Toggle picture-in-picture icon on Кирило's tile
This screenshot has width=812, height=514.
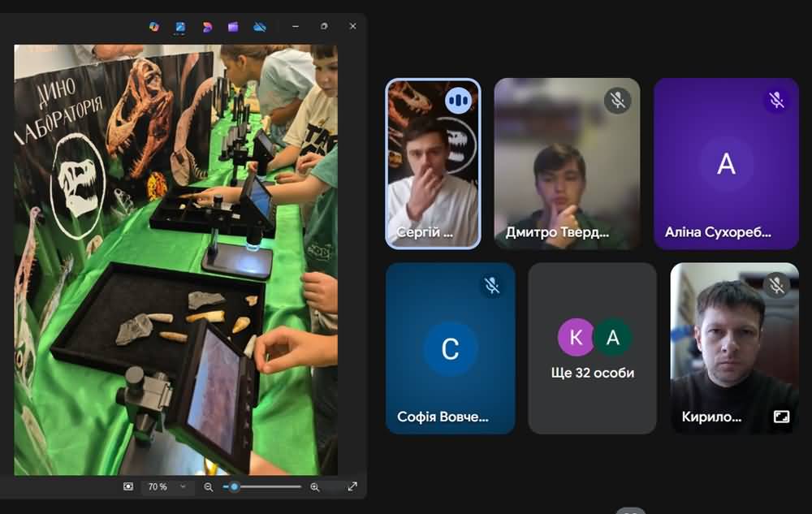point(781,417)
